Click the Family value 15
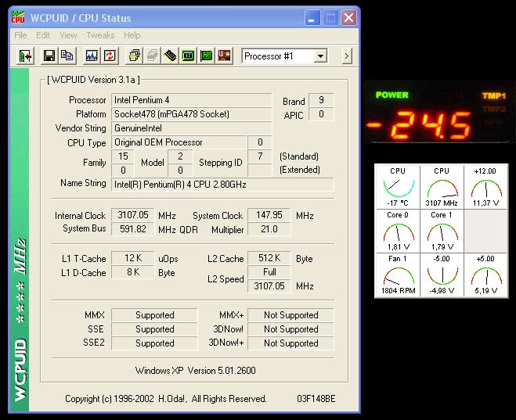Image resolution: width=516 pixels, height=420 pixels. click(x=123, y=156)
